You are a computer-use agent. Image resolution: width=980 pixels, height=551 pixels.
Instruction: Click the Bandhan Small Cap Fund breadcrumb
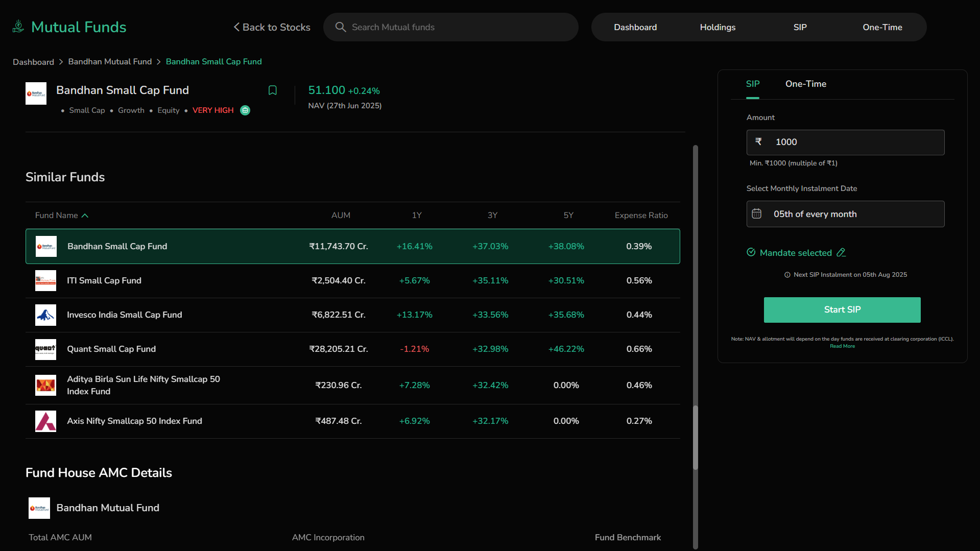tap(213, 62)
